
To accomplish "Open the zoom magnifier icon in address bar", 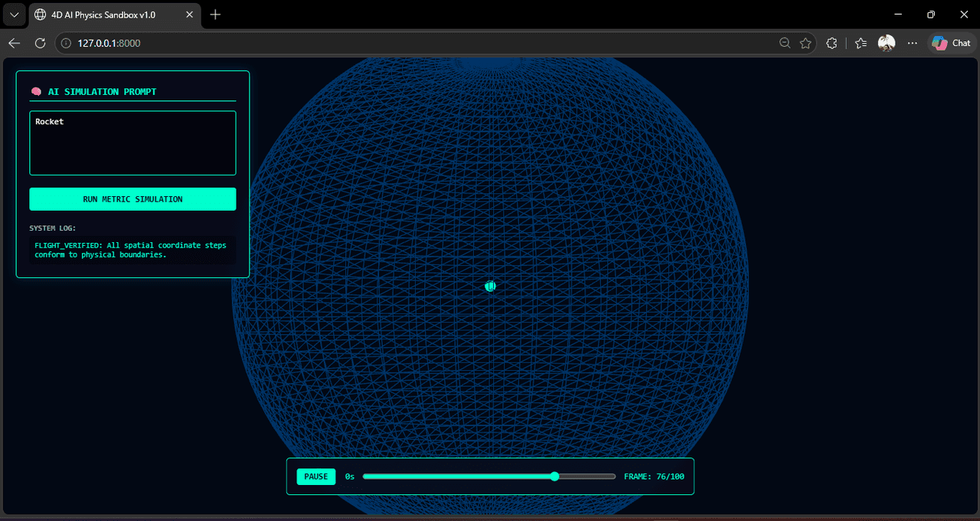I will 785,44.
